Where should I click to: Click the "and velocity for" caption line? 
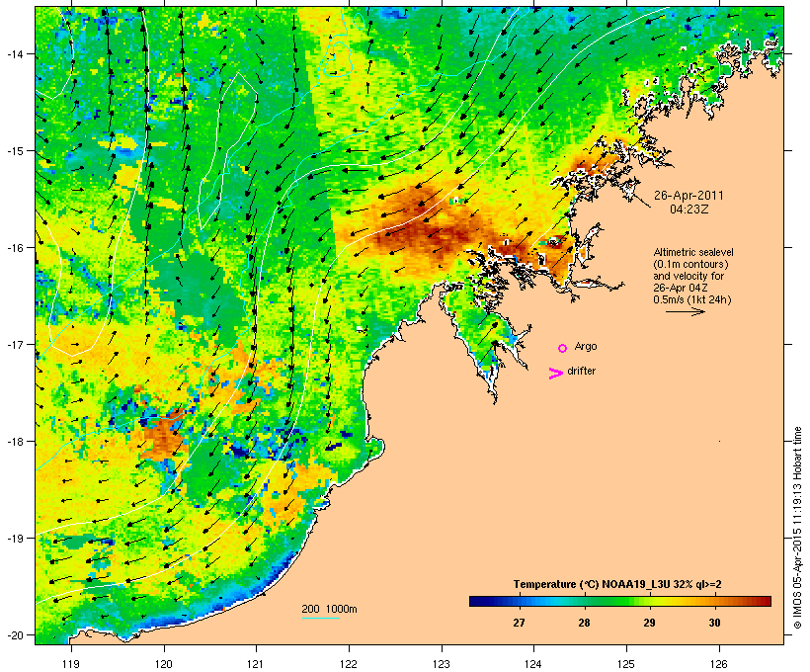tap(688, 276)
